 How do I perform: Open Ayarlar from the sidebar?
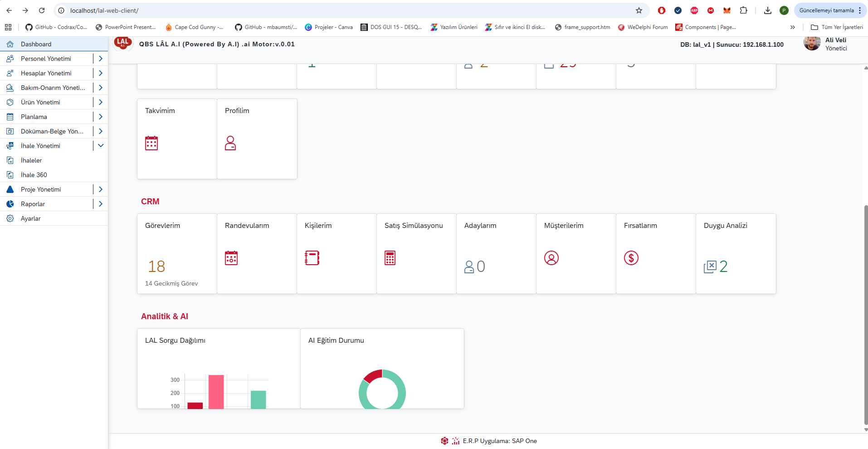[x=31, y=218]
